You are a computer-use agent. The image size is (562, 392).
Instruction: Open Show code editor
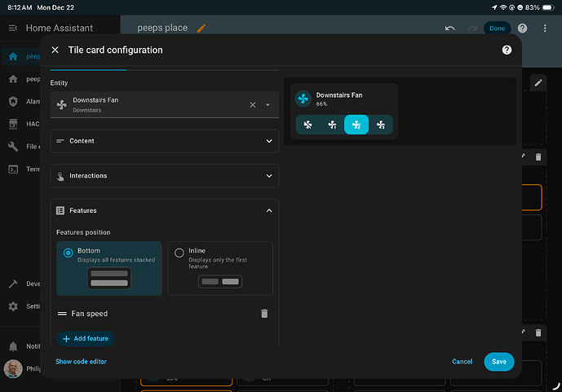tap(81, 361)
